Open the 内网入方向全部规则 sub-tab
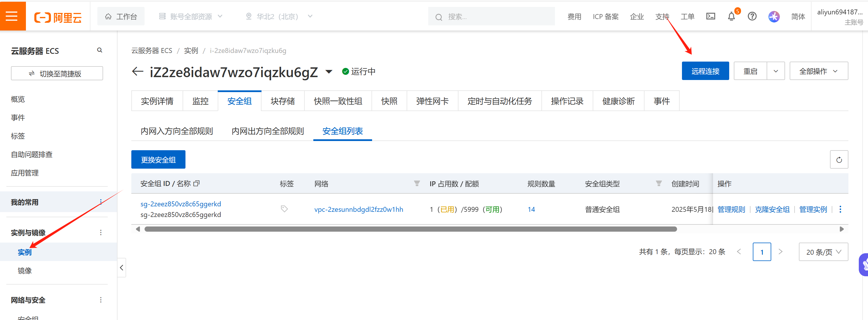The width and height of the screenshot is (868, 320). coord(177,131)
